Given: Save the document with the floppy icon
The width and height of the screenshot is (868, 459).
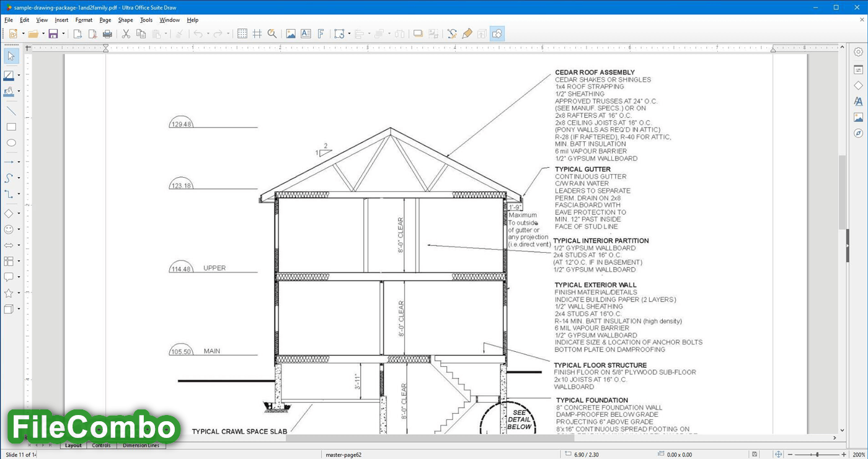Looking at the screenshot, I should [53, 34].
